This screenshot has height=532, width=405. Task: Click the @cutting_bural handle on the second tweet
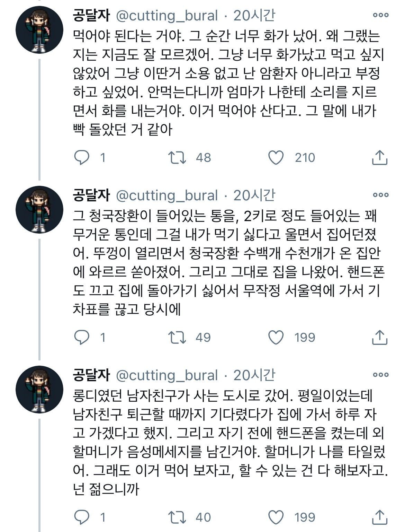point(166,195)
